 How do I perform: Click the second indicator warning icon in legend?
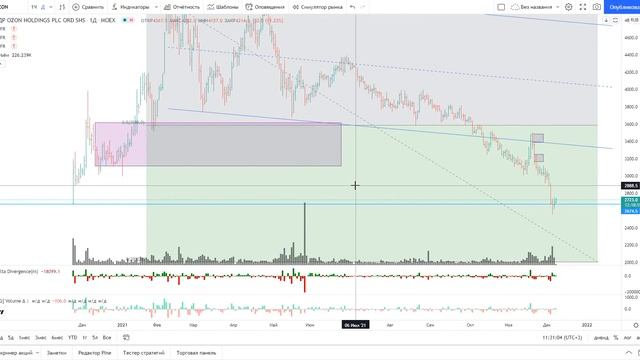(x=14, y=38)
